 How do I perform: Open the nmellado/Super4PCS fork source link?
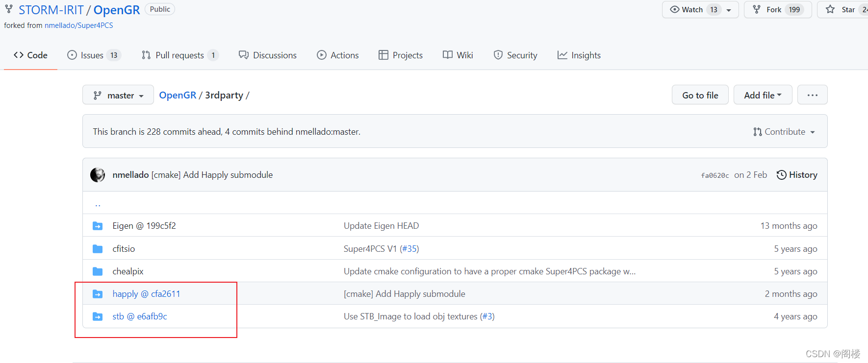pyautogui.click(x=78, y=25)
